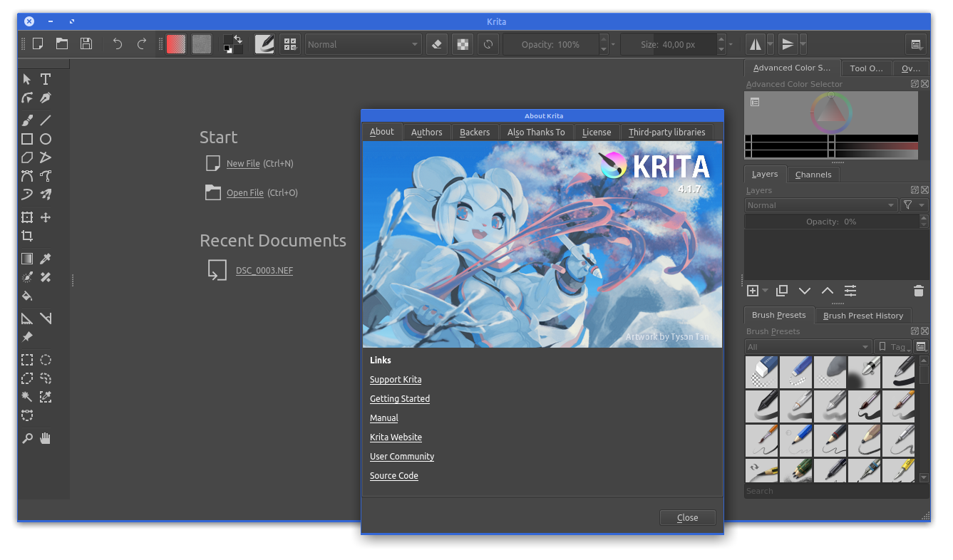Open the Getting Started link
953x560 pixels.
pyautogui.click(x=400, y=399)
